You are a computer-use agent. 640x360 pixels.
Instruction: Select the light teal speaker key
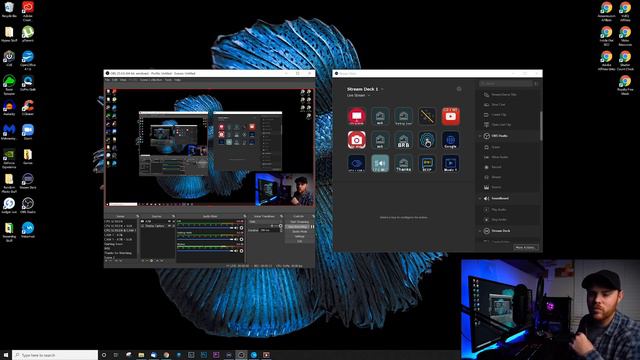point(380,163)
